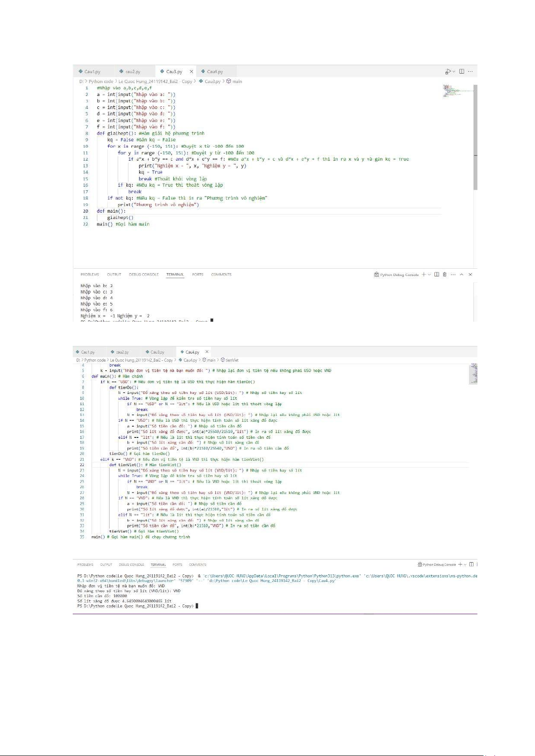The height and width of the screenshot is (756, 535).
Task: Click the minimap of the Cau4.py editor
Action: click(x=474, y=374)
